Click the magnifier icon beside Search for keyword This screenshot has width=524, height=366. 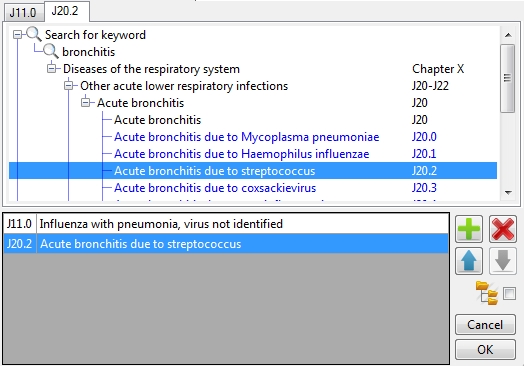[x=34, y=34]
